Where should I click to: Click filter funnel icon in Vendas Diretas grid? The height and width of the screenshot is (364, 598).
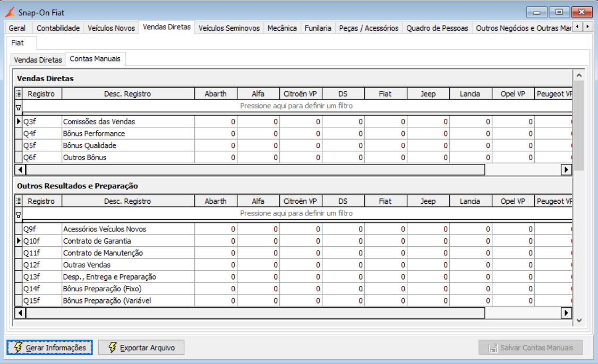(x=18, y=108)
